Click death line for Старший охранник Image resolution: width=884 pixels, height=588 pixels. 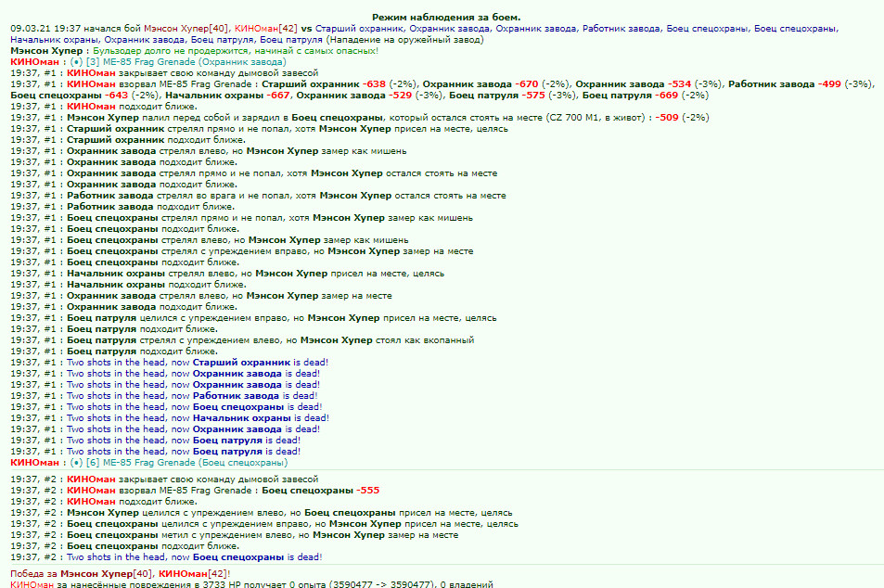[169, 363]
